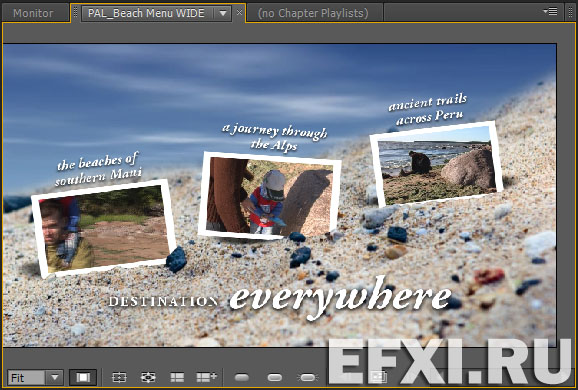Toggle Show Safe Area icon
This screenshot has height=390, width=578.
(x=119, y=377)
